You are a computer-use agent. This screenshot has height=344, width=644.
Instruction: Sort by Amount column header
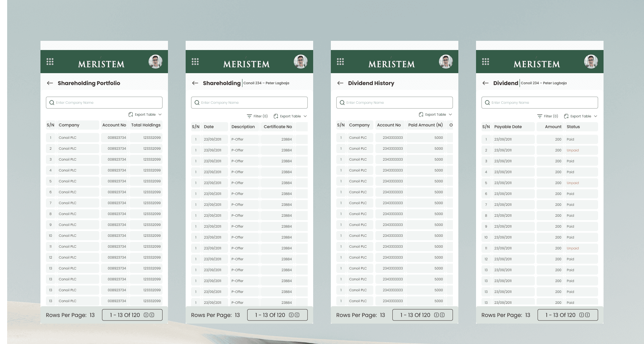point(550,127)
